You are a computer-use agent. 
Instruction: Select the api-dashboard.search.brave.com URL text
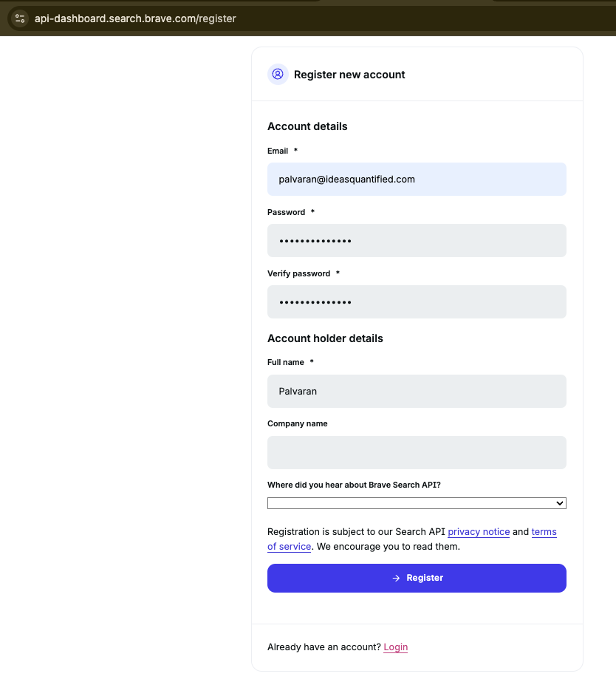click(135, 18)
